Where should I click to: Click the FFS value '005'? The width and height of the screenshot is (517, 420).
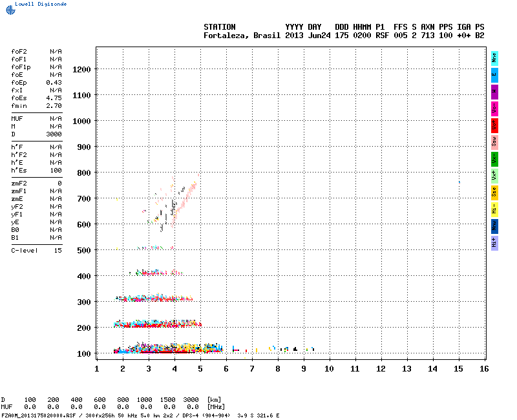pos(400,36)
